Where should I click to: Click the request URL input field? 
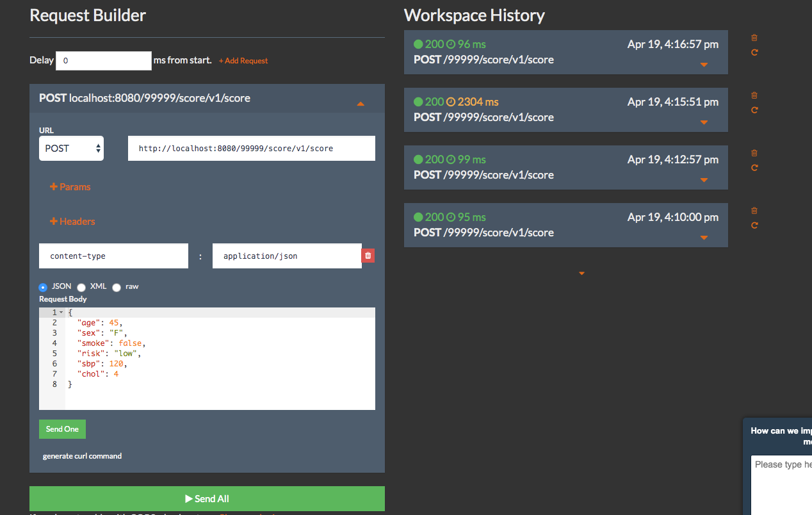click(252, 148)
